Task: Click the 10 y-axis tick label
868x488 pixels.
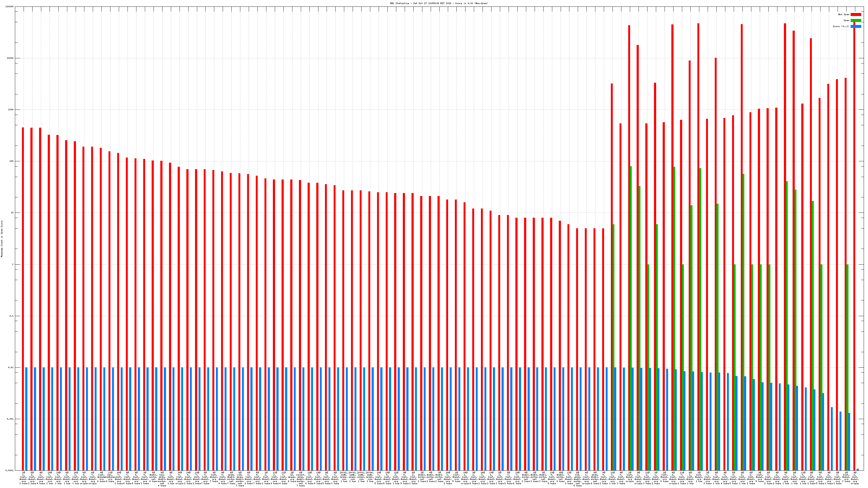Action: (x=12, y=213)
